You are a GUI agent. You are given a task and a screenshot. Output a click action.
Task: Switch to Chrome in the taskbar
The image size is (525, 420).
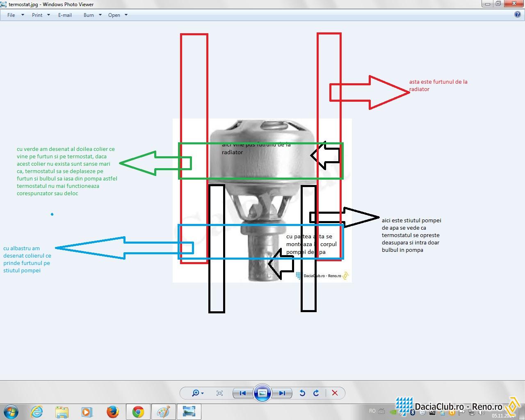point(138,412)
